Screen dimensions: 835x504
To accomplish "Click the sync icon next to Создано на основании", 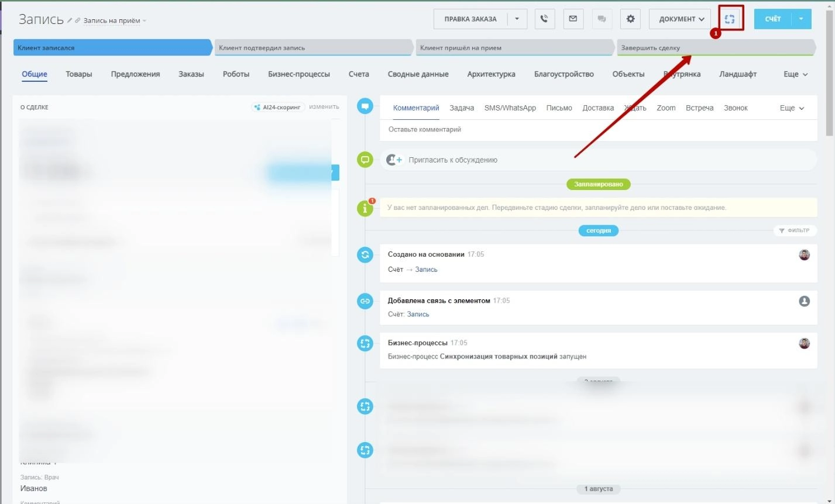I will click(x=365, y=254).
